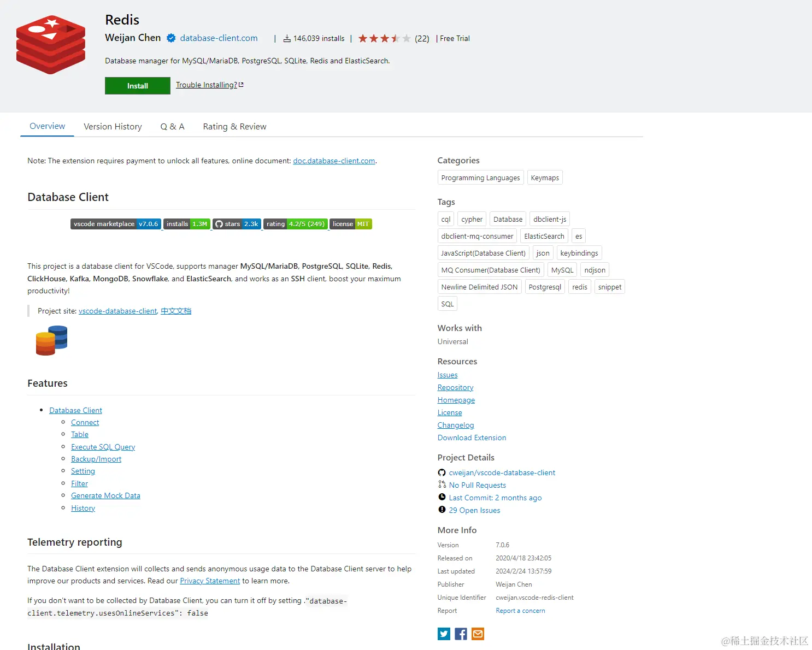Viewport: 812px width, 650px height.
Task: Open the Issues resource link
Action: click(x=448, y=375)
